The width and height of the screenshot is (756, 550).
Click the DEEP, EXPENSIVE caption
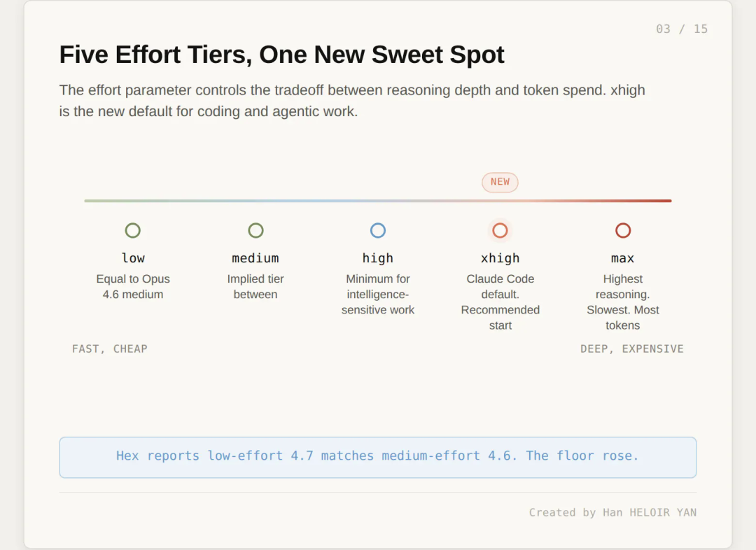tap(632, 349)
